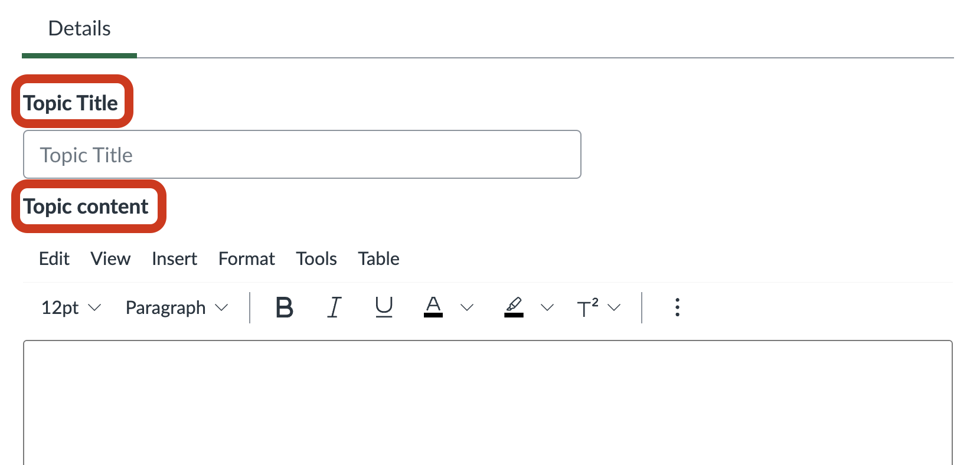Screen dimensions: 980x465
Task: Open the View menu
Action: coord(110,258)
